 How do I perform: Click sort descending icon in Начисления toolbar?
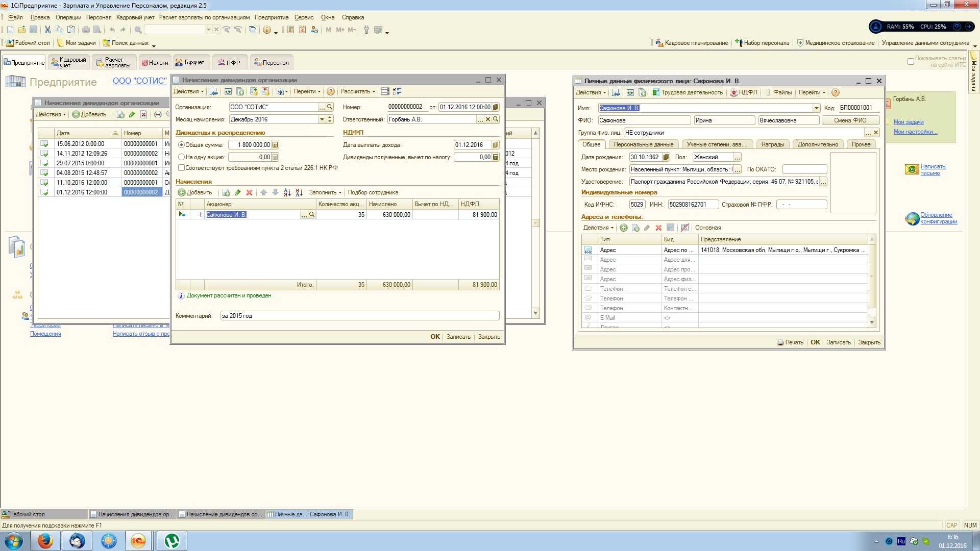pos(299,192)
